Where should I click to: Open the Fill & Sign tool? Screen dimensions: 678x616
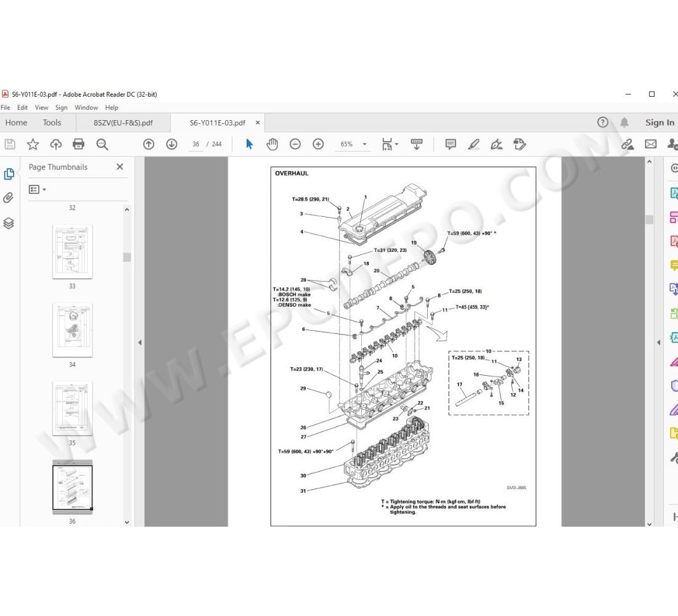[x=496, y=144]
